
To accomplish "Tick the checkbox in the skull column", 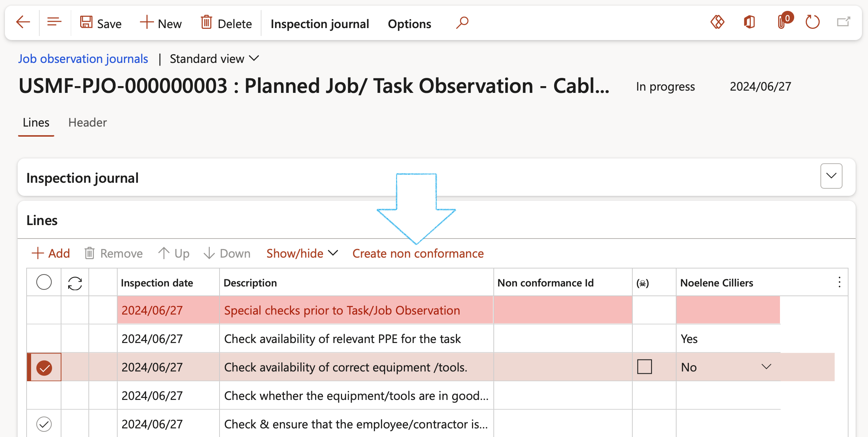I will point(644,367).
